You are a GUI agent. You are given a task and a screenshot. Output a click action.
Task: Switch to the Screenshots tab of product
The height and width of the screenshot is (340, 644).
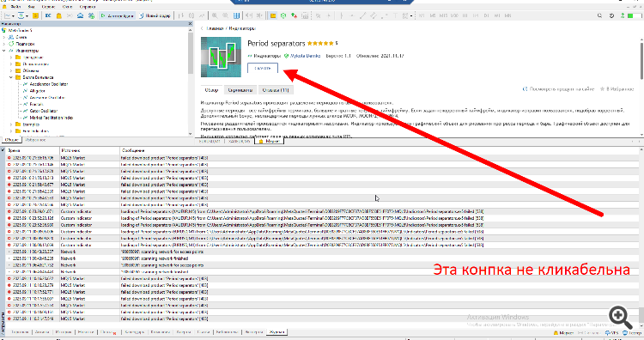[x=240, y=90]
